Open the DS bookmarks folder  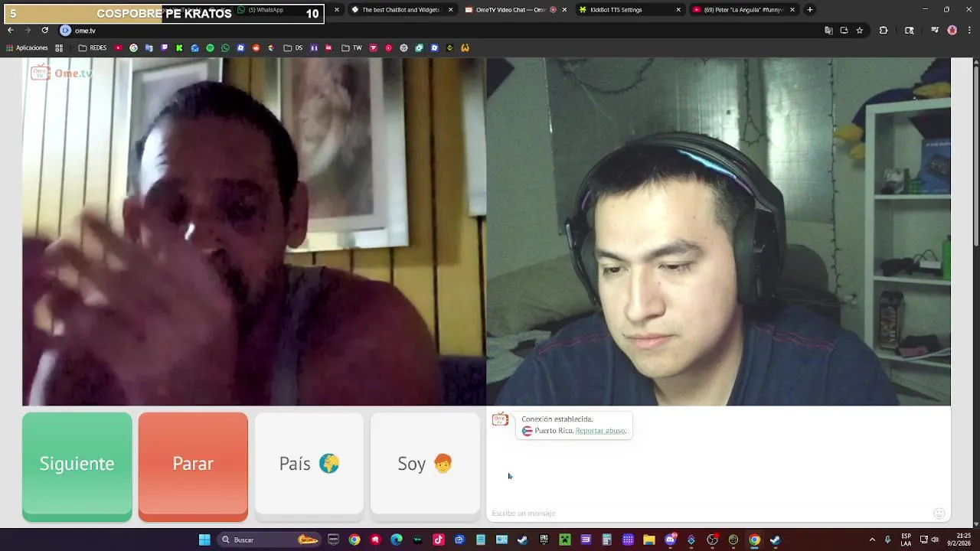click(x=293, y=47)
